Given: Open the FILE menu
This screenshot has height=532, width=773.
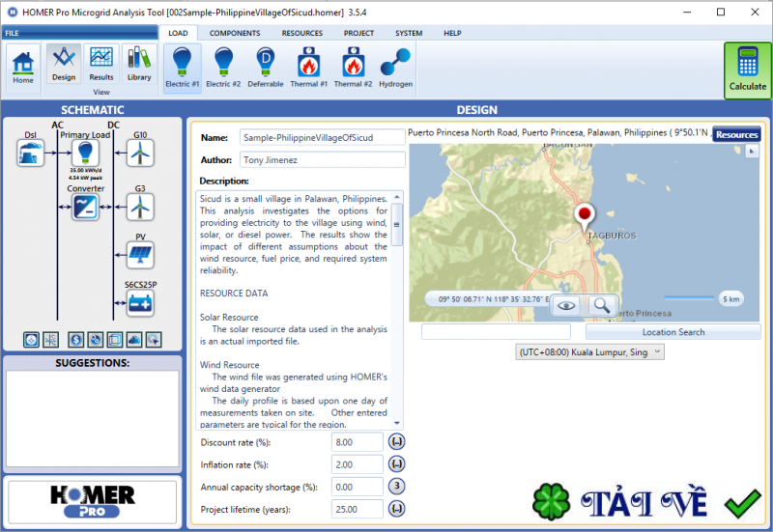Looking at the screenshot, I should point(80,33).
